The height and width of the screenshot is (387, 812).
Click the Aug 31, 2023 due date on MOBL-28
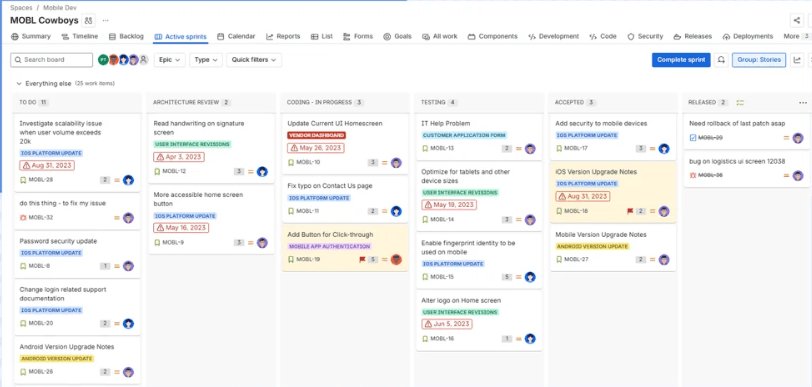coord(47,165)
